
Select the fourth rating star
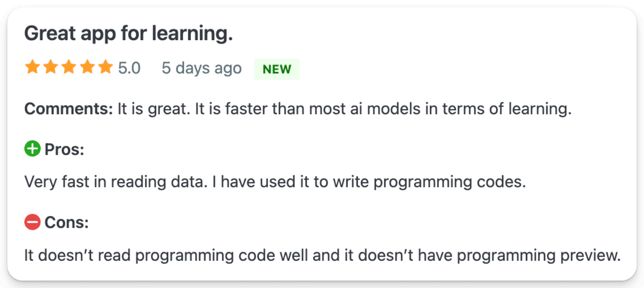[87, 67]
